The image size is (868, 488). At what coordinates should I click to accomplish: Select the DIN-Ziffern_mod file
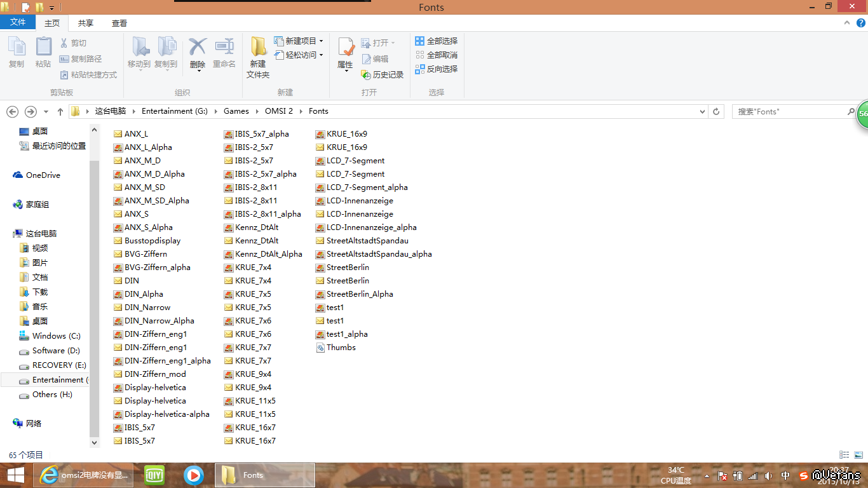click(x=150, y=374)
